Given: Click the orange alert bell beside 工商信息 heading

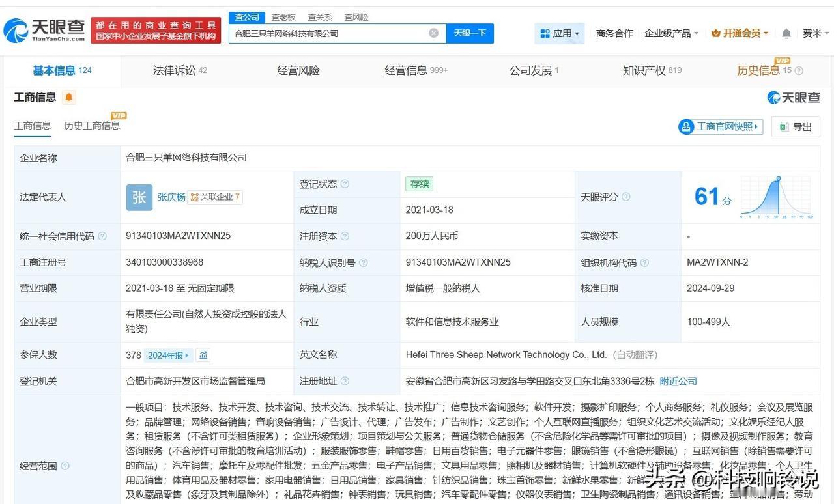Looking at the screenshot, I should 69,98.
